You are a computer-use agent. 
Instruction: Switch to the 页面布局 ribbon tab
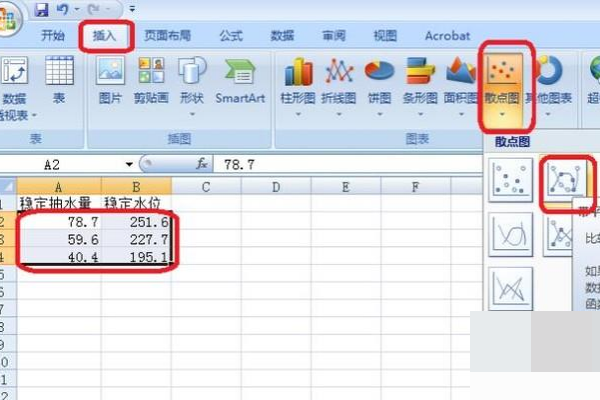(167, 36)
